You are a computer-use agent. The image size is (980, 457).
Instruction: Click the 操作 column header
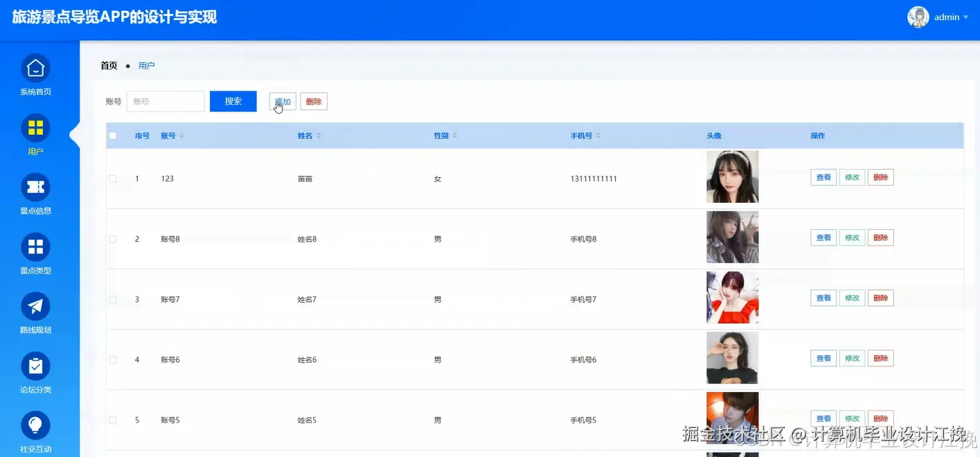[818, 136]
